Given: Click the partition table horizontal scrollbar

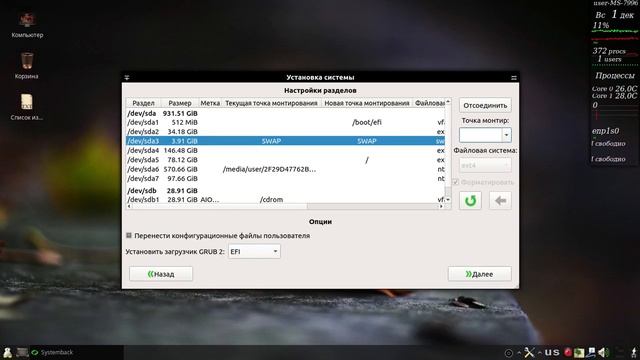Looking at the screenshot, I should 286,207.
